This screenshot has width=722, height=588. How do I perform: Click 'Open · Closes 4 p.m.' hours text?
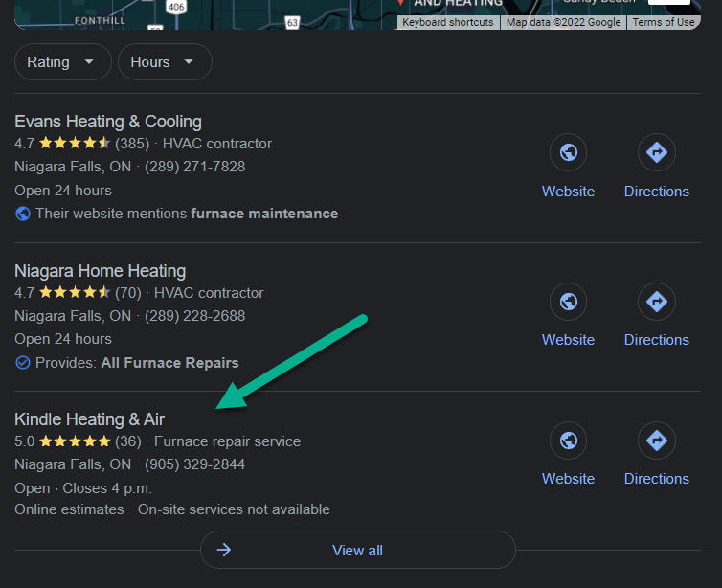coord(83,488)
